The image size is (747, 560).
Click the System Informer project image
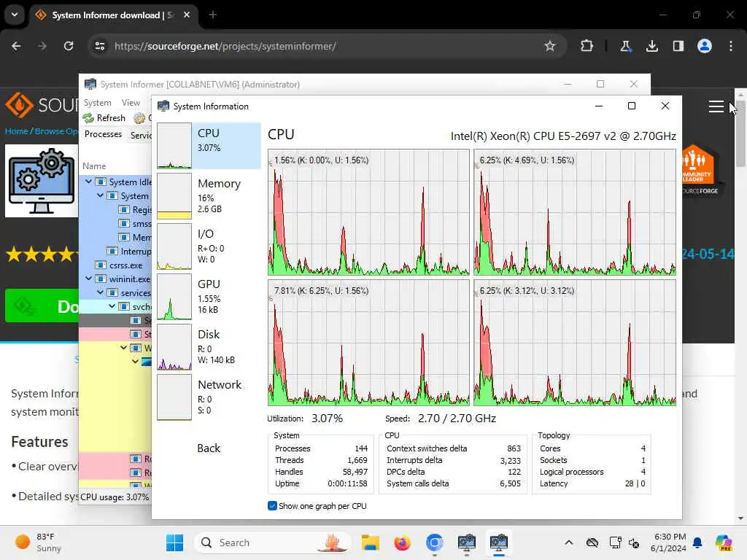tap(42, 181)
